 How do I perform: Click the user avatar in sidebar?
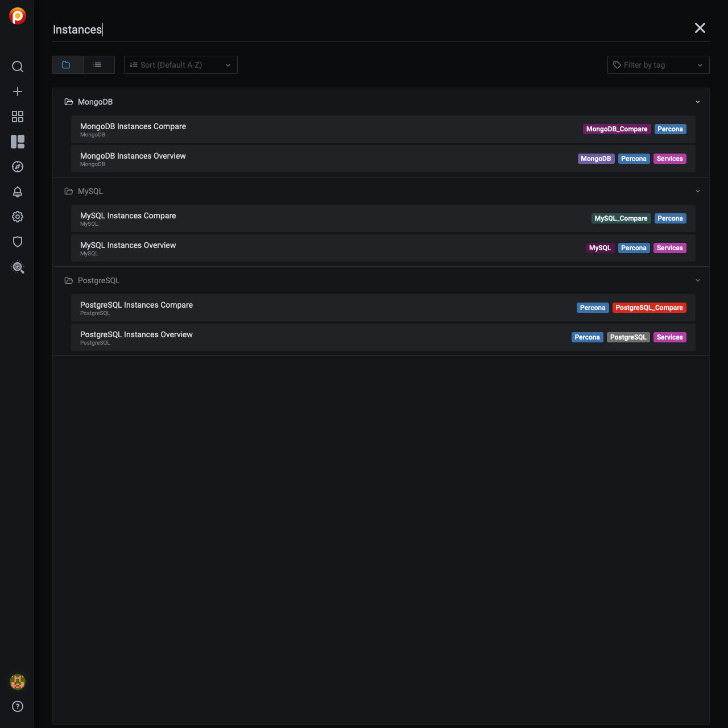click(18, 681)
